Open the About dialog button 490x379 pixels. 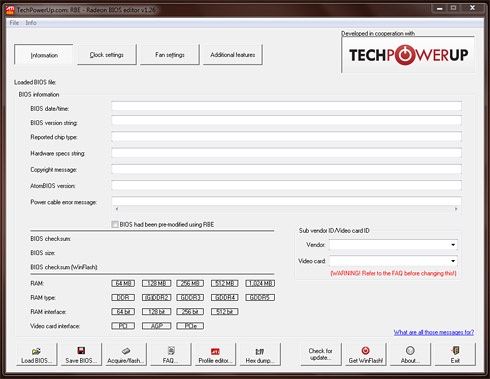pos(410,355)
